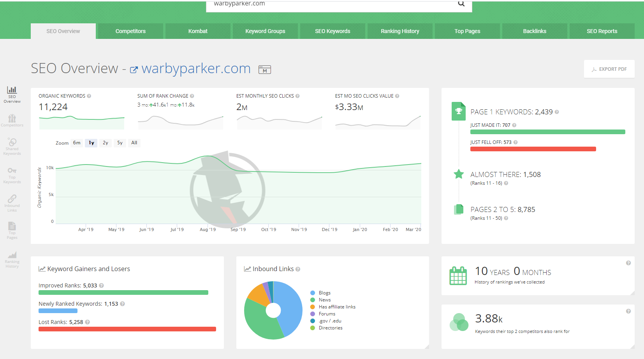644x359 pixels.
Task: Open Top Pages sidebar icon
Action: [12, 230]
